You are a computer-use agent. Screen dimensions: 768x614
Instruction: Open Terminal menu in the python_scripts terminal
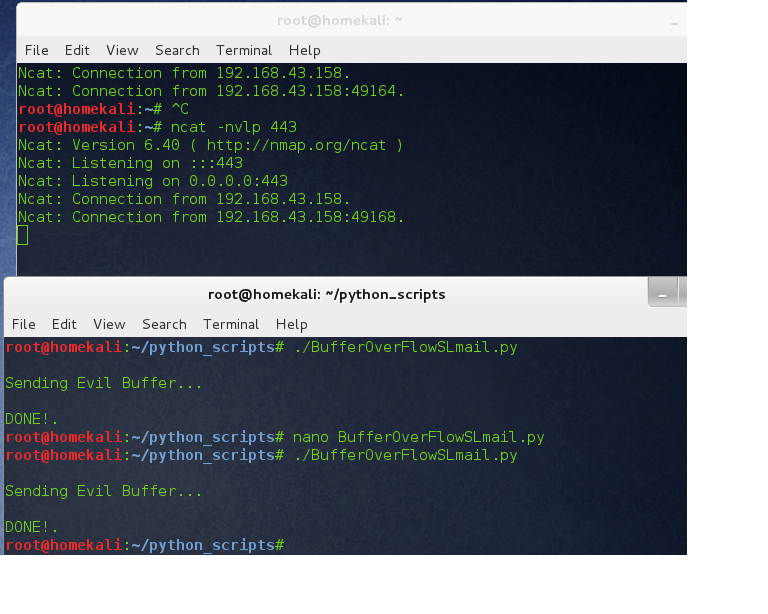click(x=231, y=324)
